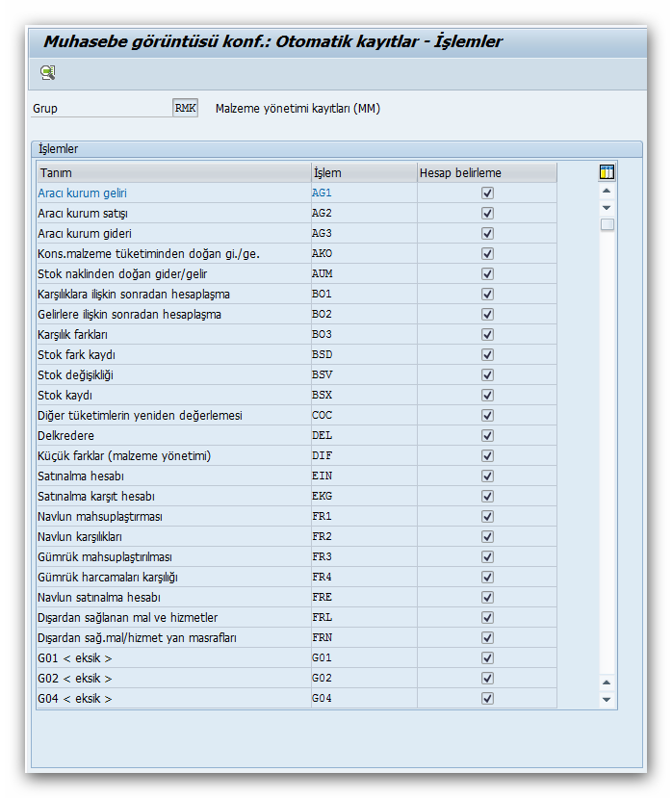Image resolution: width=672 pixels, height=798 pixels.
Task: Select the AG1 transaction code
Action: point(364,193)
